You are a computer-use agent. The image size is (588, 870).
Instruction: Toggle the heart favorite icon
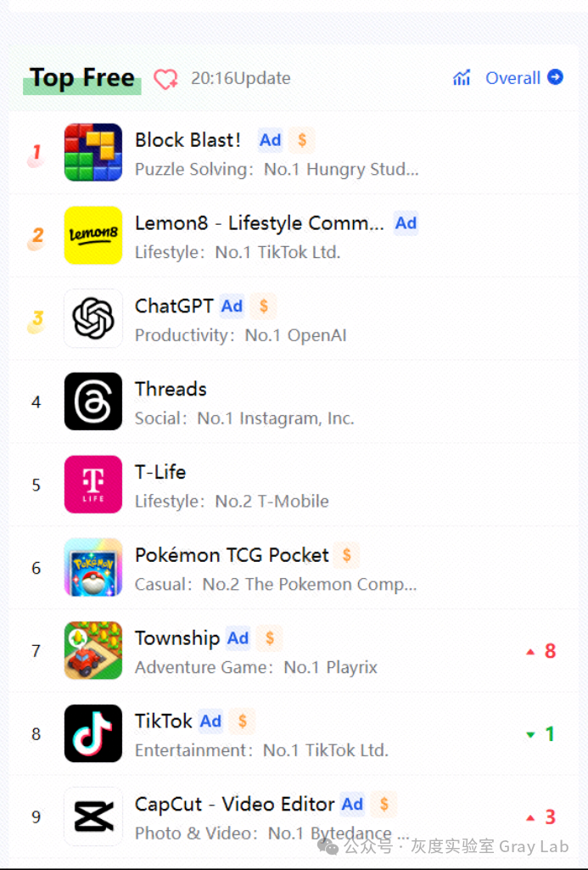click(165, 79)
